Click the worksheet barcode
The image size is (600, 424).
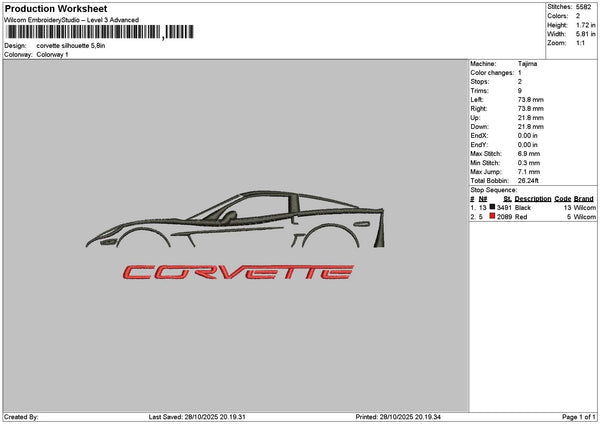pyautogui.click(x=100, y=32)
